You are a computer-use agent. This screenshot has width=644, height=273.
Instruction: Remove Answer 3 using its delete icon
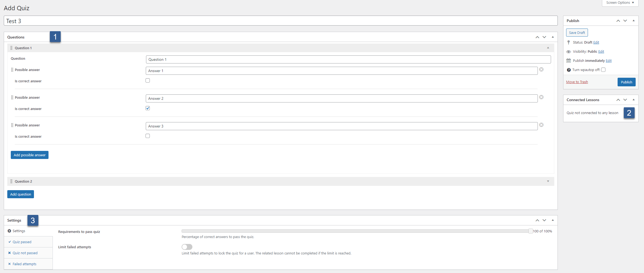pos(541,125)
